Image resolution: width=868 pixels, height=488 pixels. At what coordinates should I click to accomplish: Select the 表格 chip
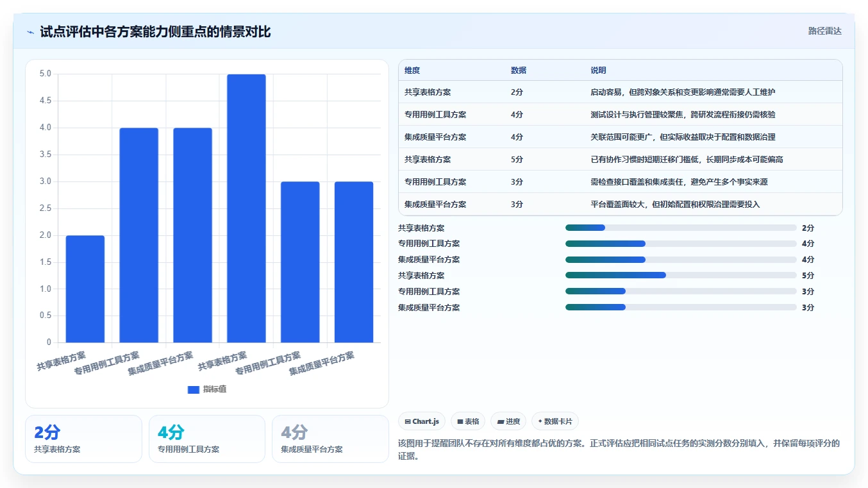click(468, 421)
